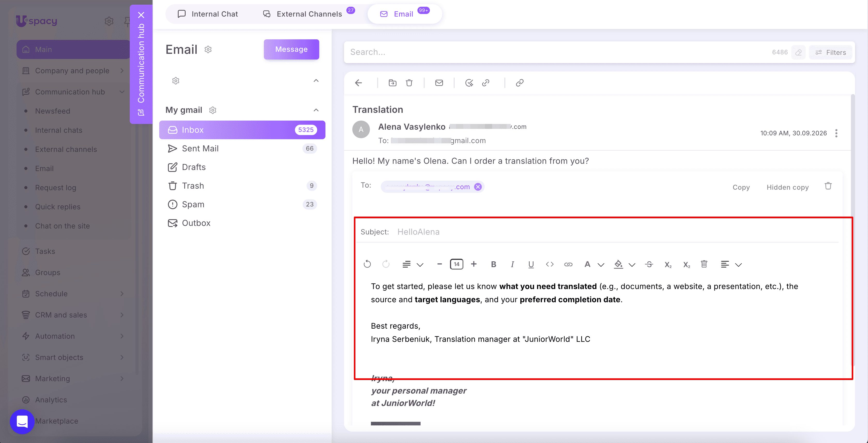Screen dimensions: 868x443
Task: Click the Italic formatting icon
Action: [512, 264]
